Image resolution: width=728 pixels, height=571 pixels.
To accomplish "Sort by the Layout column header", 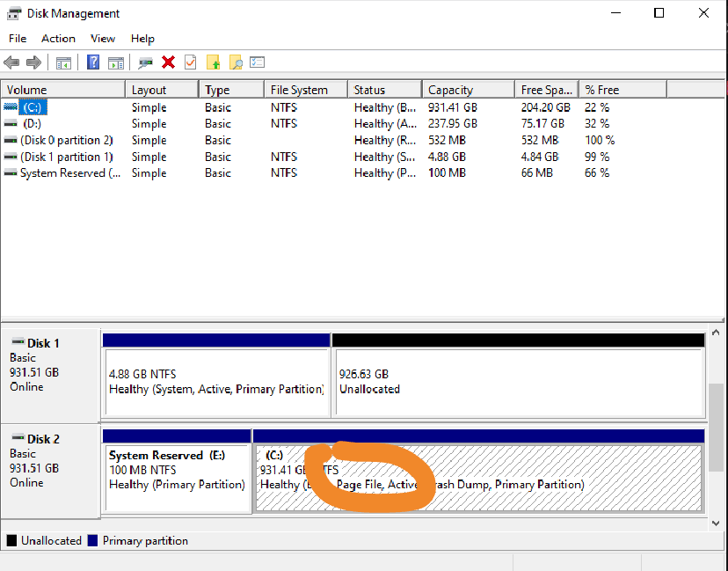I will point(163,90).
